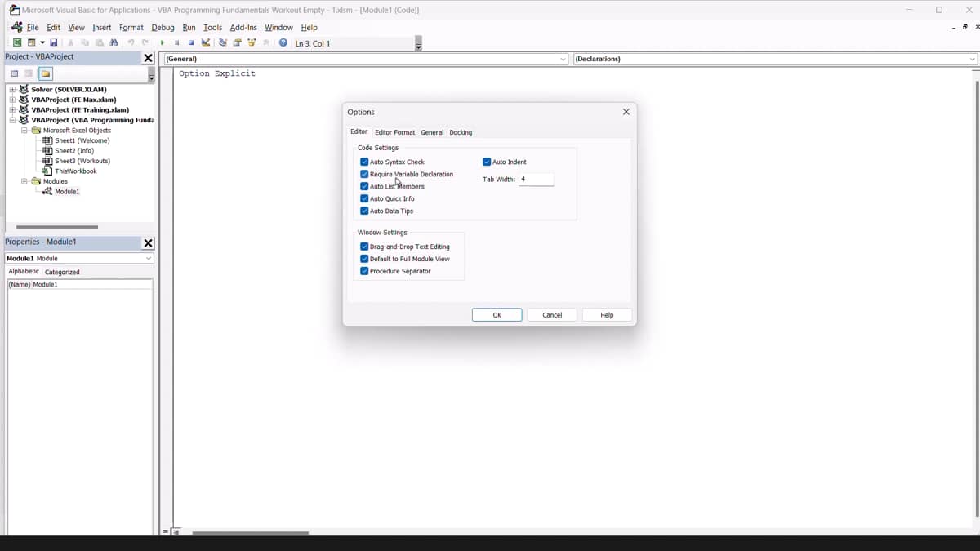The image size is (980, 551).
Task: Open the Tools menu
Action: click(212, 27)
